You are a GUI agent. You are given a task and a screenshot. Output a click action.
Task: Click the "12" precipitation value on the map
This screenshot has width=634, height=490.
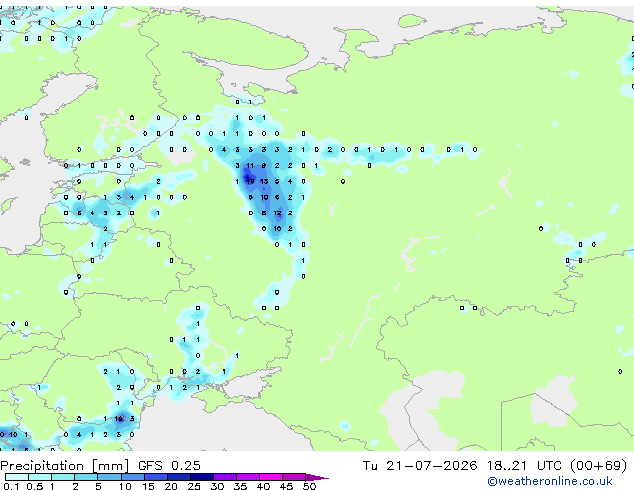pos(277,213)
